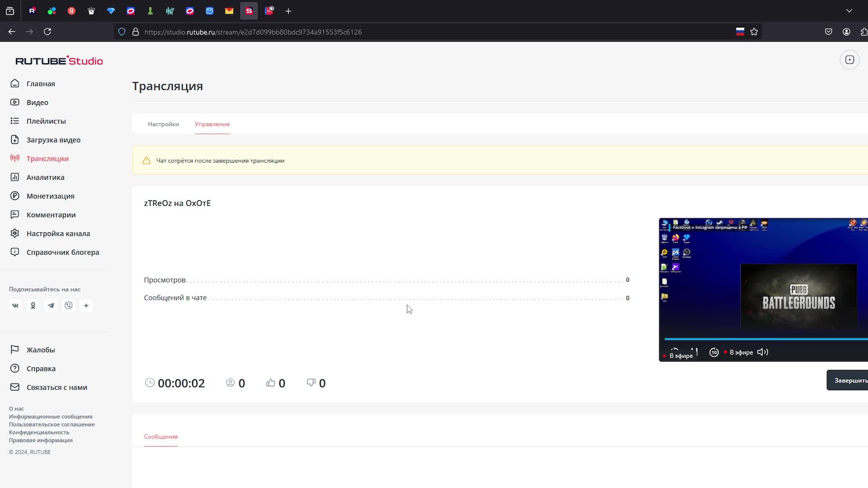
Task: Open the site lock security info
Action: click(135, 32)
